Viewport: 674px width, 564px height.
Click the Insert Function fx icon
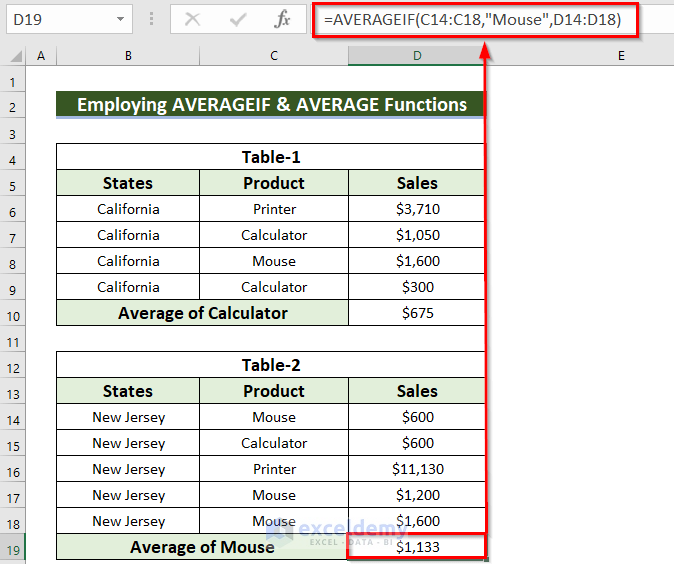coord(283,19)
